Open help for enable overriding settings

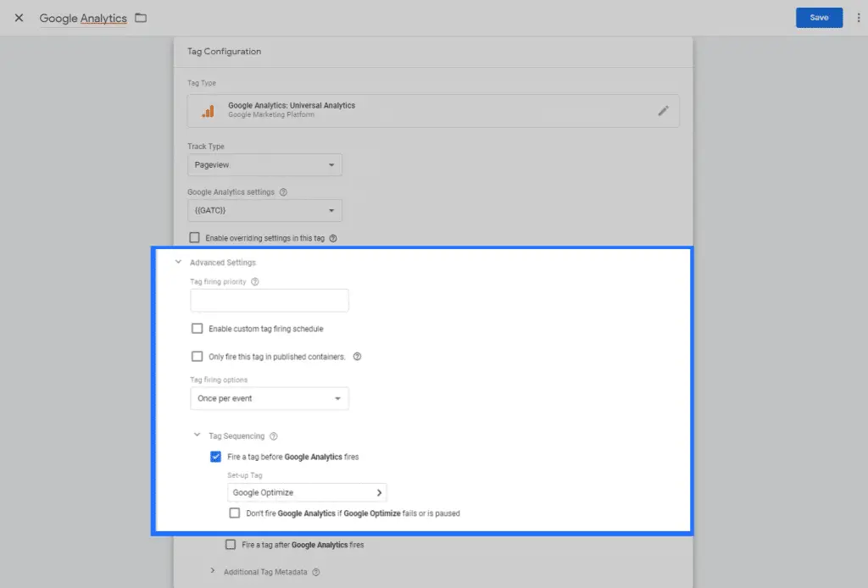[333, 238]
